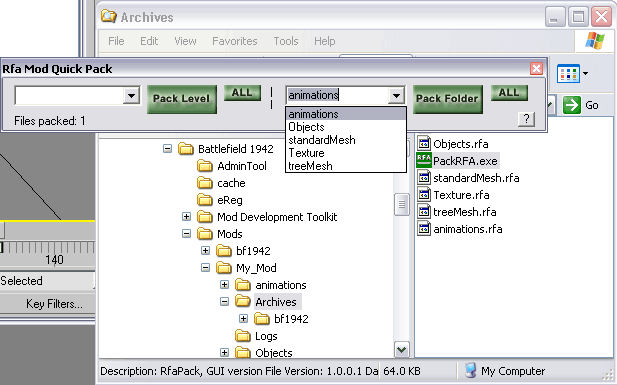Select the Objects.rfa file name
Screen dimensions: 617x385
tap(461, 144)
